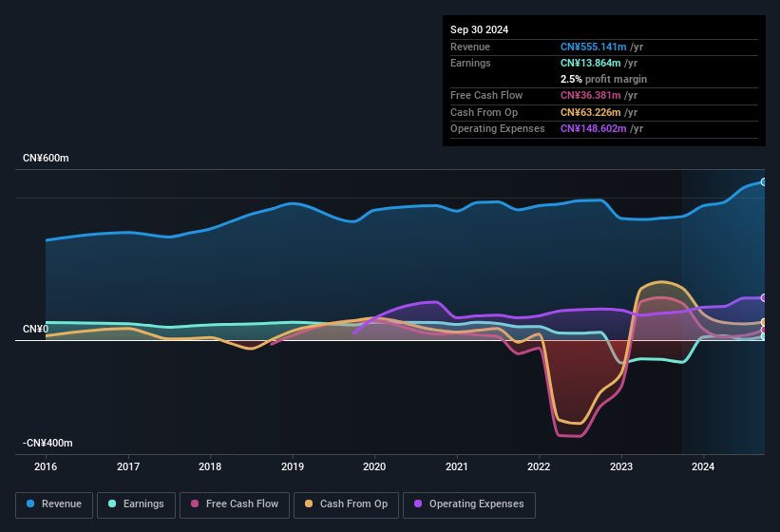Click the 2024 x-axis label
Image resolution: width=780 pixels, height=532 pixels.
703,466
